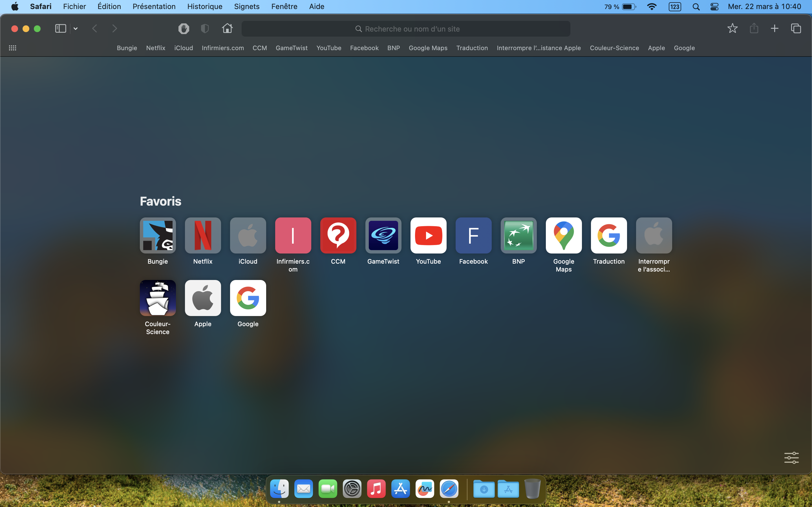Screen dimensions: 812x507
Task: Open start page customization settings sliders
Action: (791, 458)
